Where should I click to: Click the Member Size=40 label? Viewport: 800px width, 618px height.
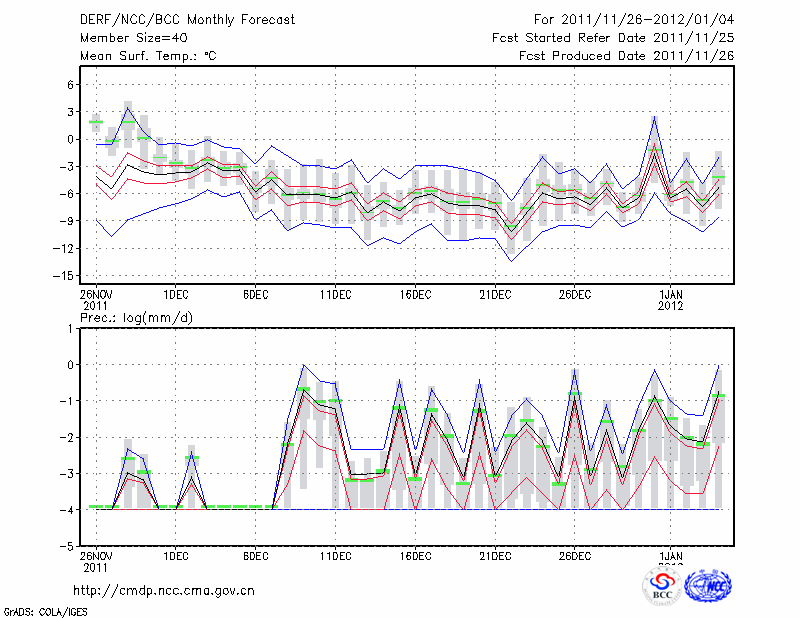coord(126,38)
